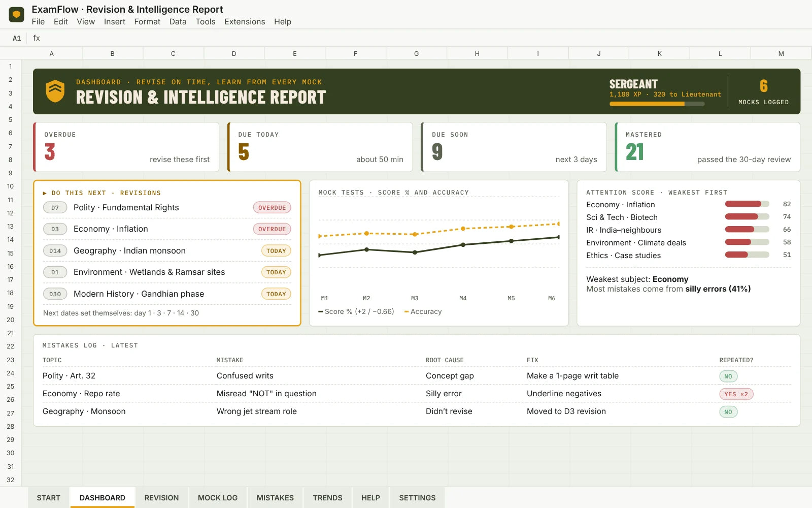The image size is (812, 508).
Task: Open the Extensions menu
Action: tap(245, 22)
